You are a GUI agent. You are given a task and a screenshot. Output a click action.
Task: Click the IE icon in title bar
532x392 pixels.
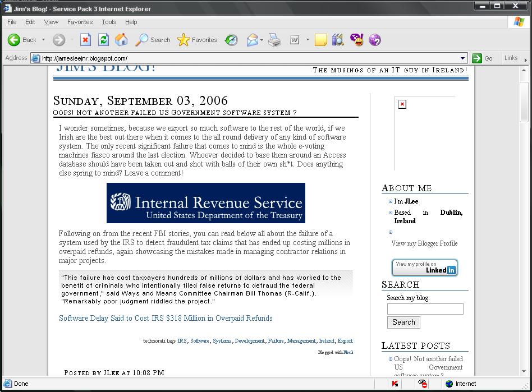[7, 8]
